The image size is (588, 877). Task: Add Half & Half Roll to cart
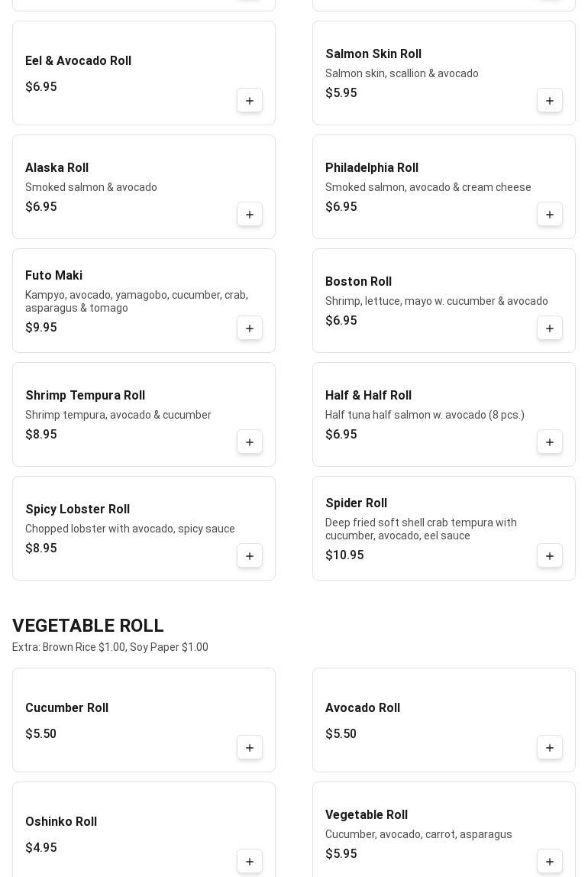point(550,442)
